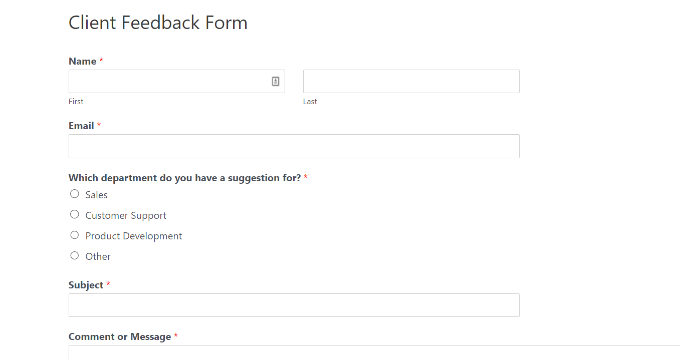Click the Comment or Message label
This screenshot has height=360, width=680.
coord(120,337)
